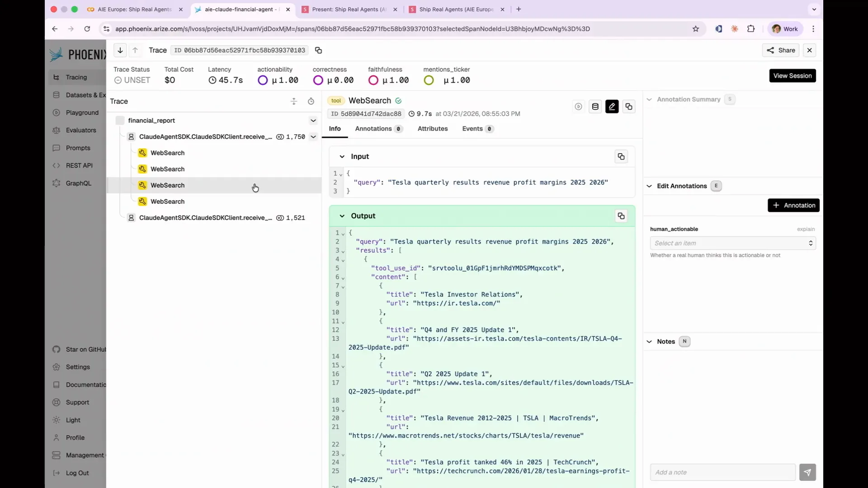Open span in Playground via play icon
Image resolution: width=868 pixels, height=488 pixels.
coord(578,107)
